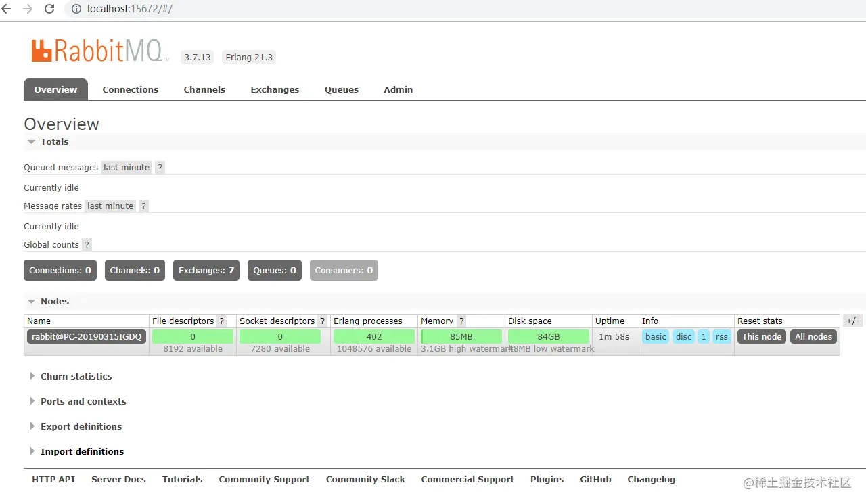Reset stats for This node
The height and width of the screenshot is (504, 866).
762,337
